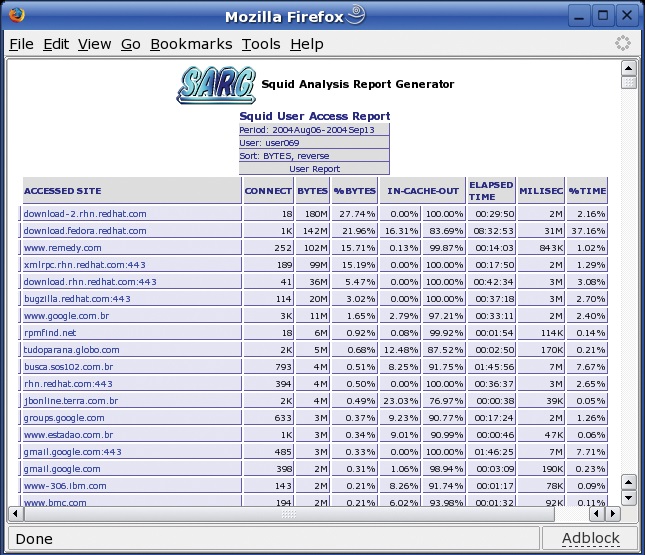This screenshot has width=645, height=555.
Task: Open download.fedora.redhat.com link
Action: [85, 231]
